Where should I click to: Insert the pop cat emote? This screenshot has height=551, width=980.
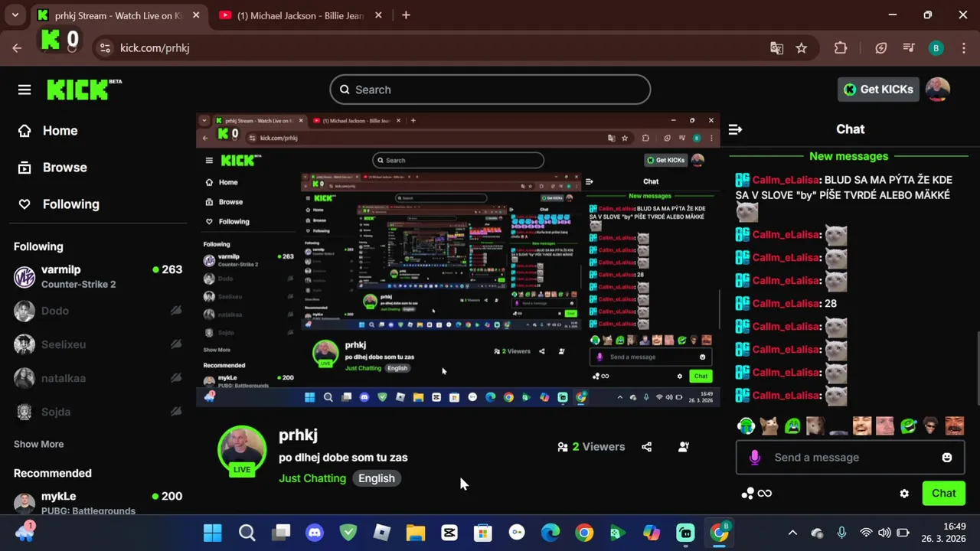(x=769, y=425)
